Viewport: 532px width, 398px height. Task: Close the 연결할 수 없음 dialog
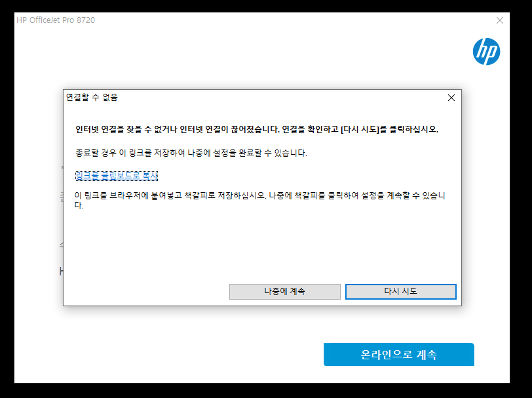coord(451,98)
